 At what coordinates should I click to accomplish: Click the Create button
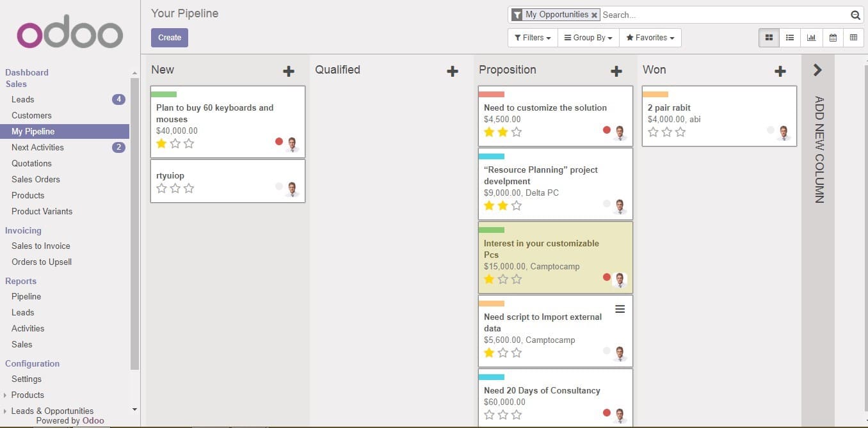170,38
